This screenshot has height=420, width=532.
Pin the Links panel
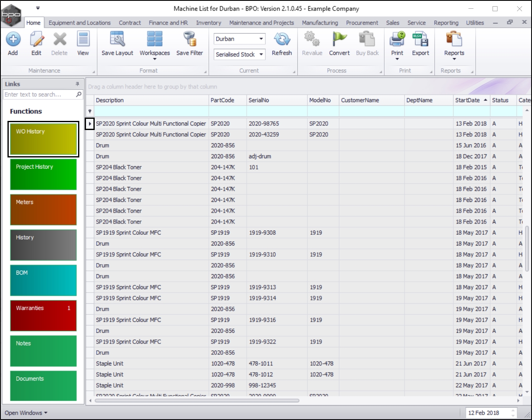pos(77,84)
